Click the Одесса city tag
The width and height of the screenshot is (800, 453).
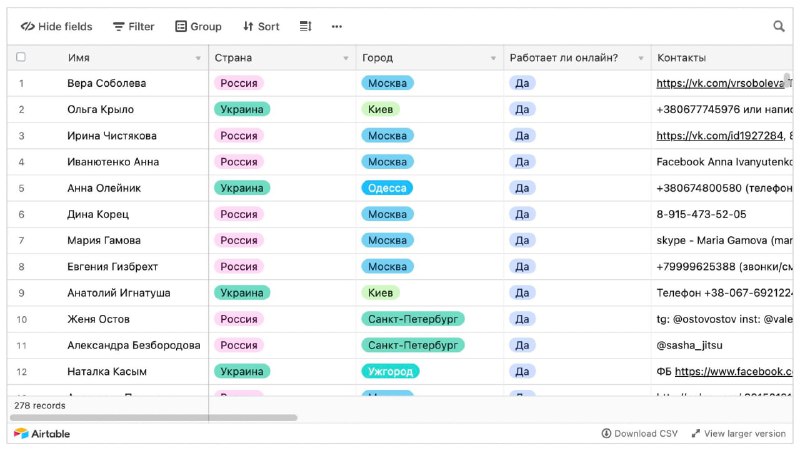pos(387,188)
